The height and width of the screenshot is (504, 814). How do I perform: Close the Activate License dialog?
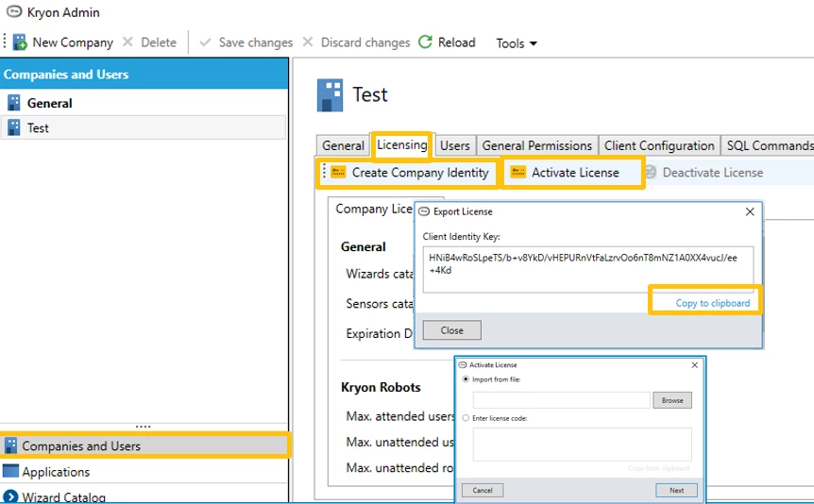pos(695,365)
